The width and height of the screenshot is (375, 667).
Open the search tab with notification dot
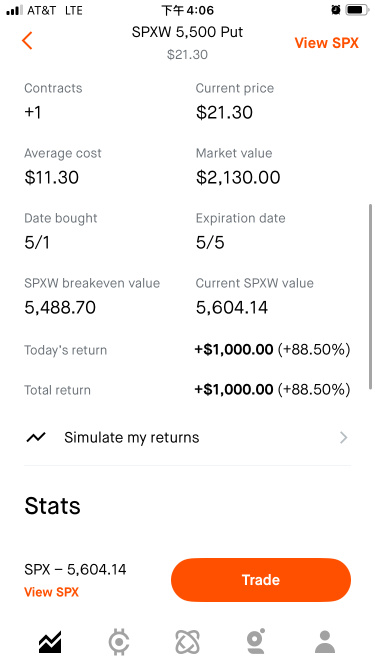pyautogui.click(x=256, y=641)
